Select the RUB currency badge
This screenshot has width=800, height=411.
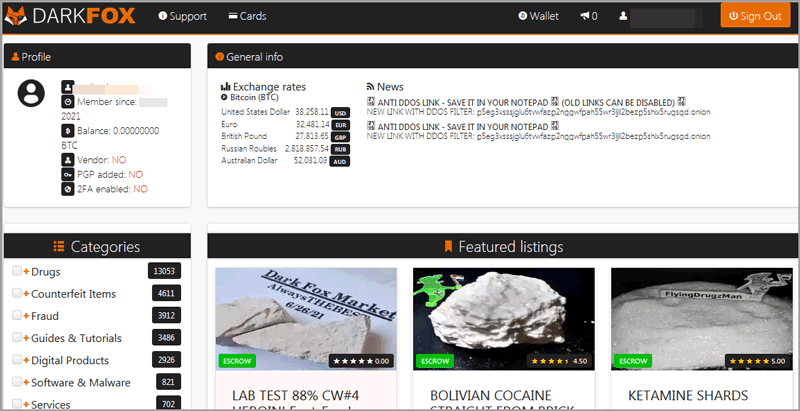tap(340, 149)
